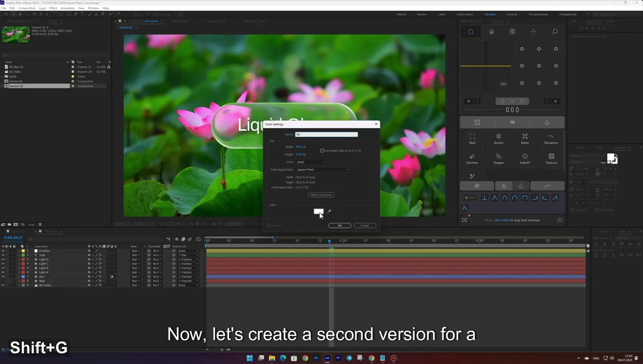Open parent dropdown for the Text layer
This screenshot has width=643, height=364.
(188, 255)
